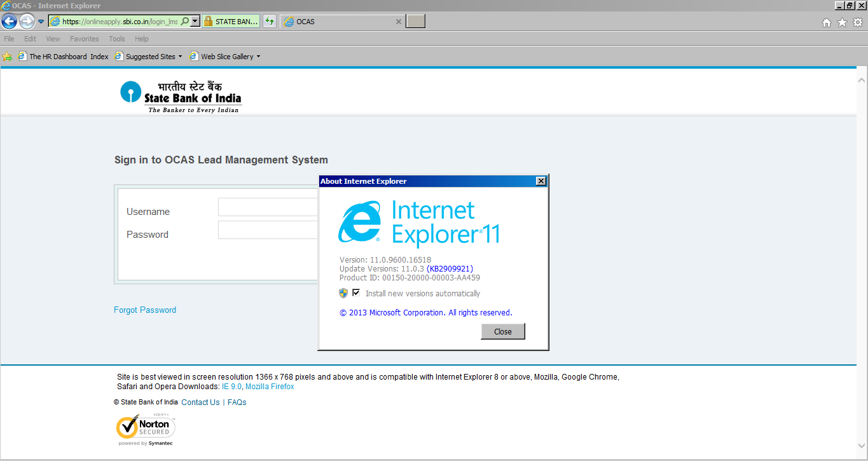Click the KB2909921 update link
Screen dimensions: 868x461
pyautogui.click(x=450, y=269)
